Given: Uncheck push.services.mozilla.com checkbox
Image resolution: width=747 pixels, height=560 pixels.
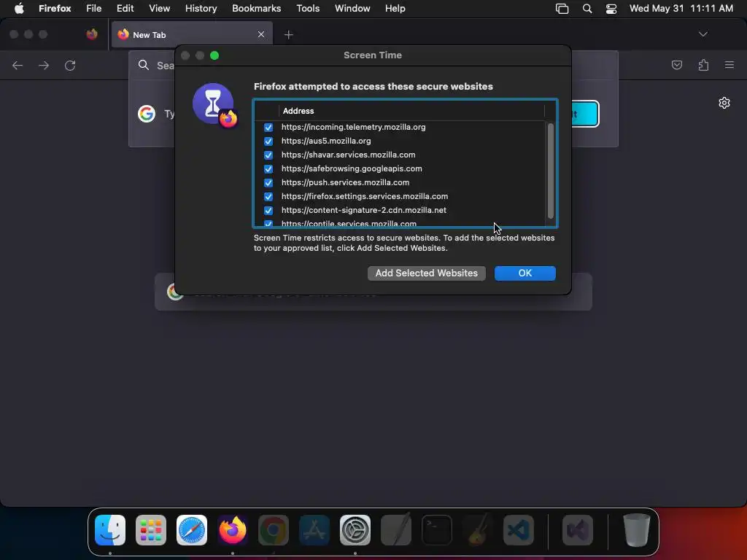Looking at the screenshot, I should [x=268, y=182].
